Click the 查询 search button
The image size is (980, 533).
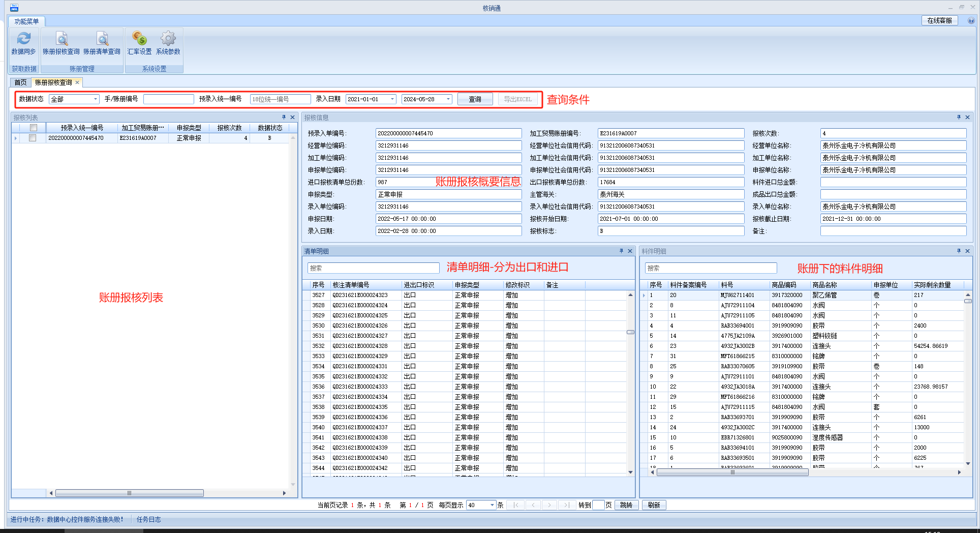pos(475,99)
